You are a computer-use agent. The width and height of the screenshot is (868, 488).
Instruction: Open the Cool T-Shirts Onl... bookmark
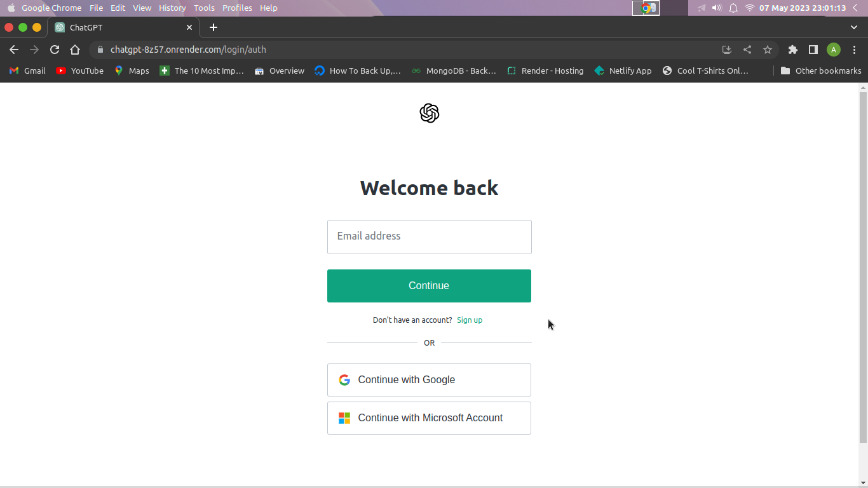(x=705, y=71)
